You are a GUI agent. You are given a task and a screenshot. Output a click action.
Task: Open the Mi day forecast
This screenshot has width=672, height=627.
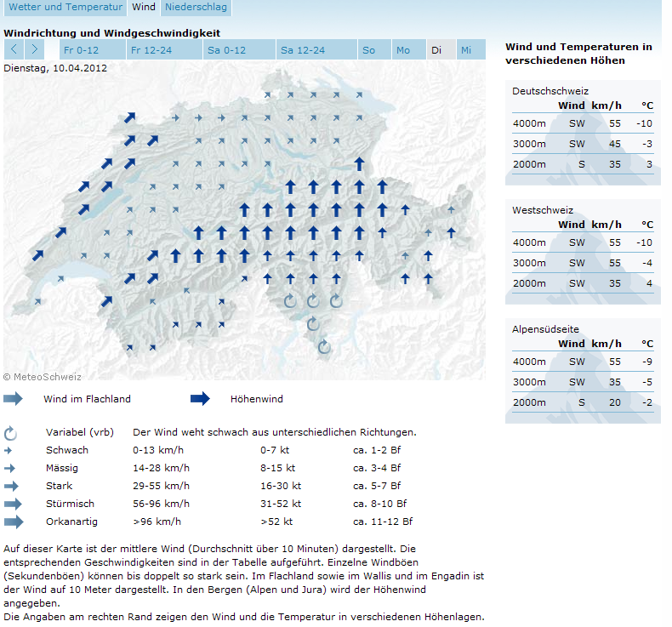[466, 50]
